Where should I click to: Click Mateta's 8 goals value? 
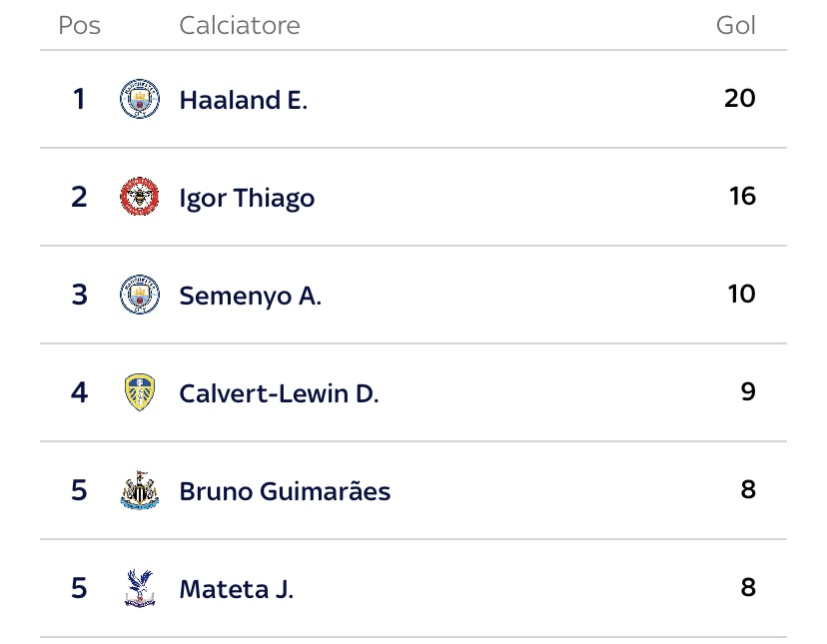pyautogui.click(x=748, y=588)
